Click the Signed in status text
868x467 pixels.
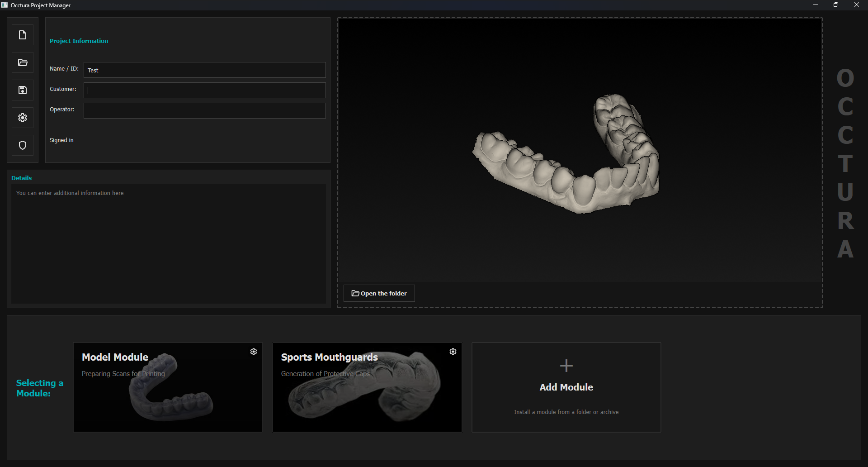coord(61,140)
